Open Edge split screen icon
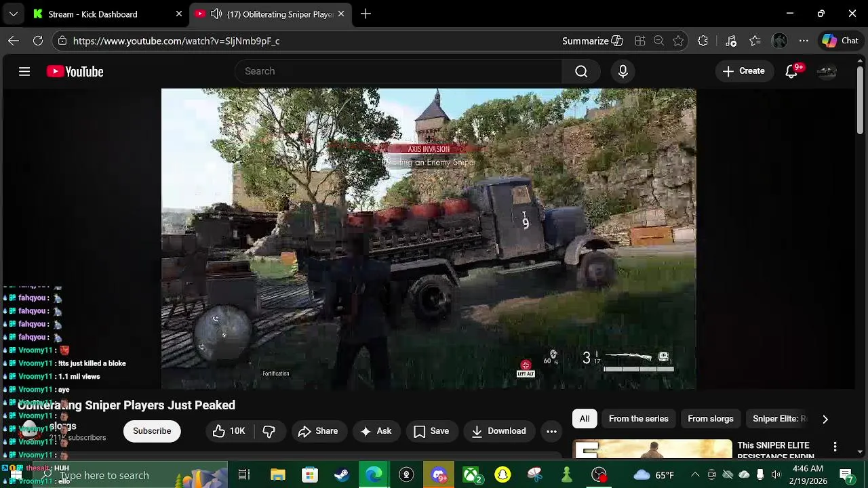This screenshot has width=868, height=488. [x=639, y=41]
